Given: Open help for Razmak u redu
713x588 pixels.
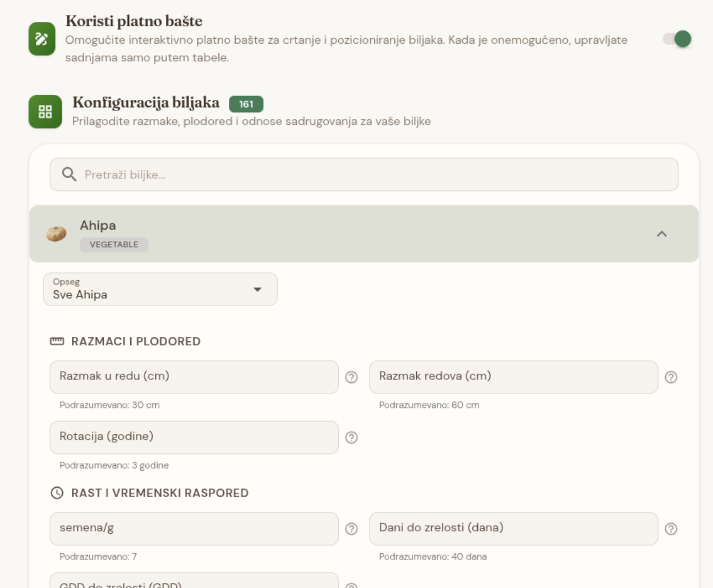Looking at the screenshot, I should pos(352,377).
